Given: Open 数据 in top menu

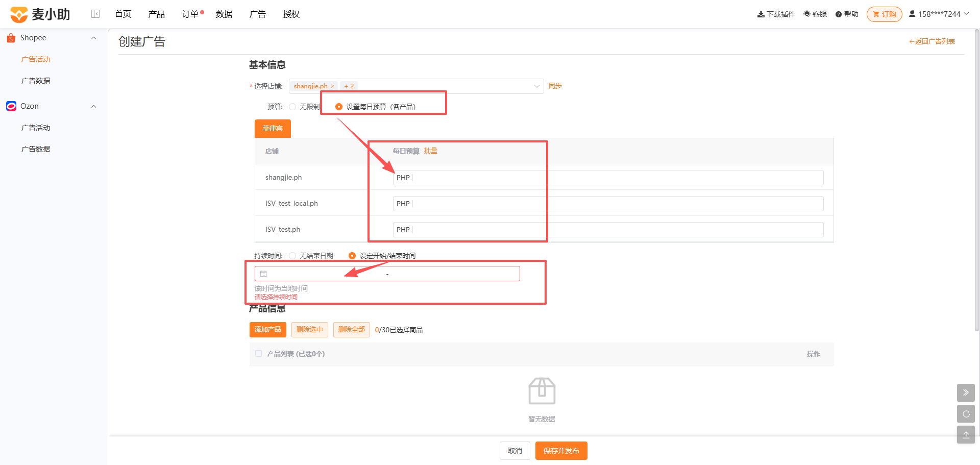Looking at the screenshot, I should (x=224, y=14).
